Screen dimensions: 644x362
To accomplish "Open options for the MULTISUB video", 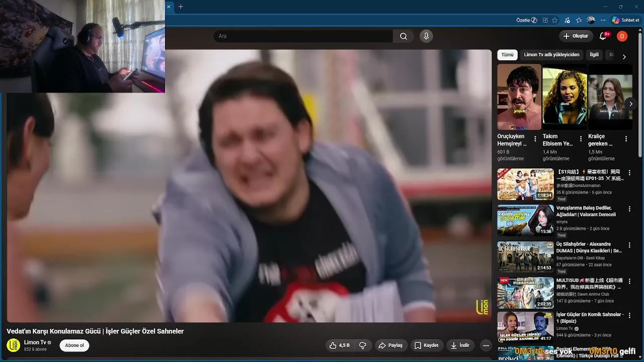I will pos(629,282).
